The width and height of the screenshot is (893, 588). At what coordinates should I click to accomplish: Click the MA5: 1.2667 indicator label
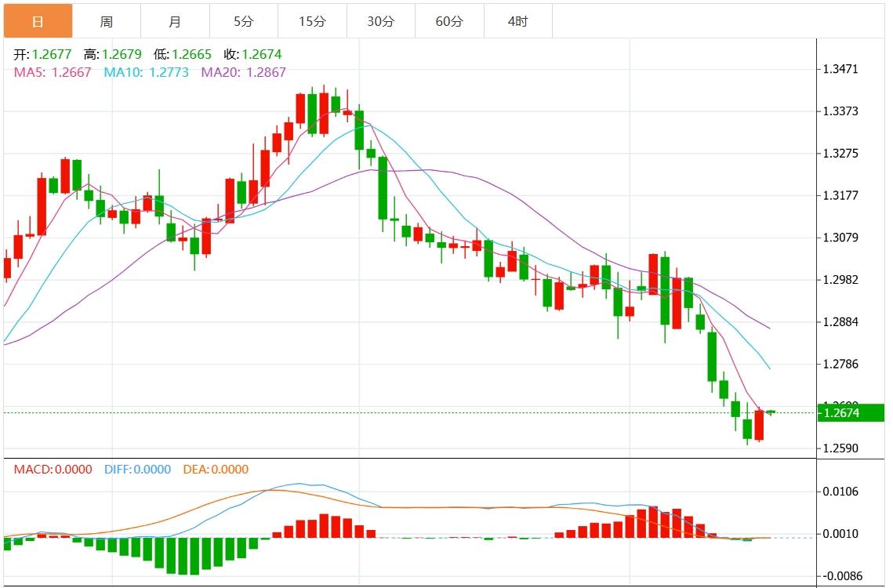(x=53, y=72)
